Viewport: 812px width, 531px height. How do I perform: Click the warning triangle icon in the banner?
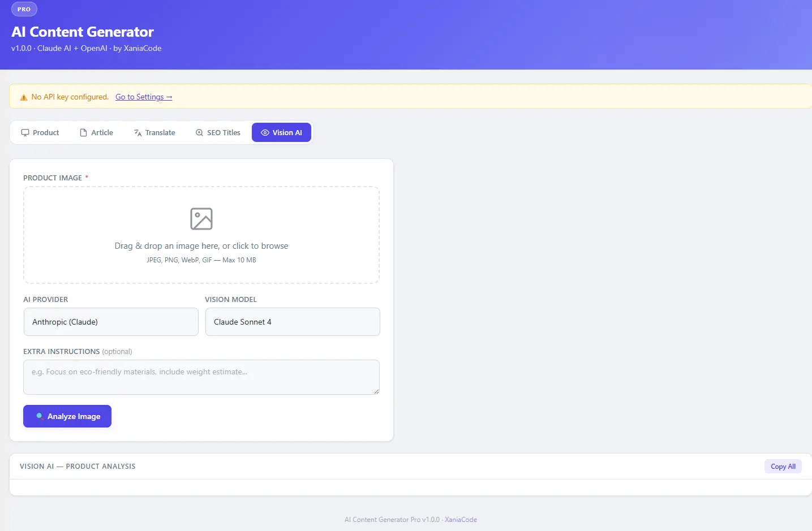[x=24, y=97]
